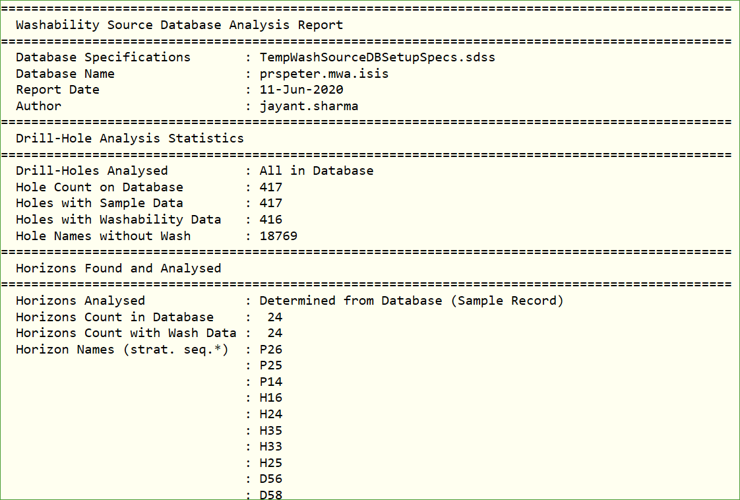740x500 pixels.
Task: Click the author name jayant.sharma
Action: point(308,105)
